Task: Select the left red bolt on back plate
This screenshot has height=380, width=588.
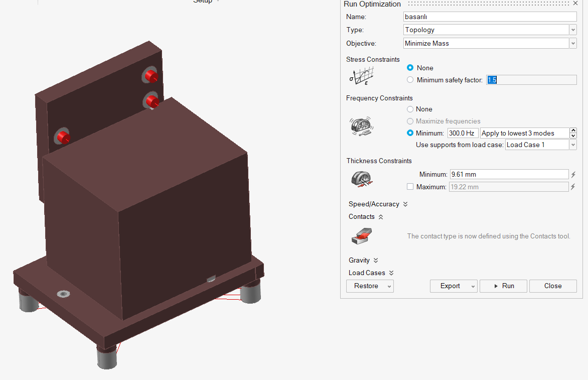Action: click(x=63, y=137)
